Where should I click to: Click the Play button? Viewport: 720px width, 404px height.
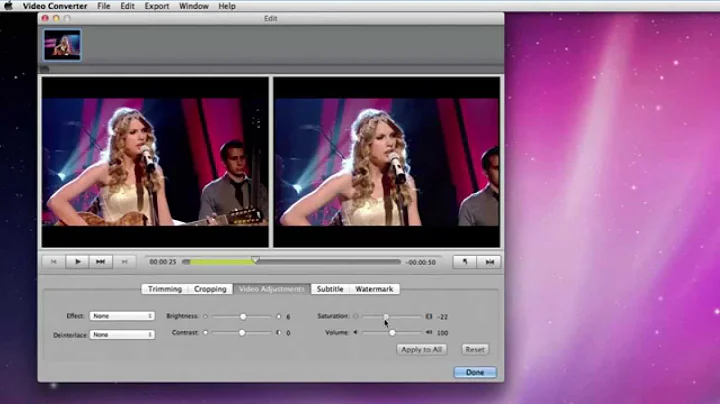tap(77, 262)
